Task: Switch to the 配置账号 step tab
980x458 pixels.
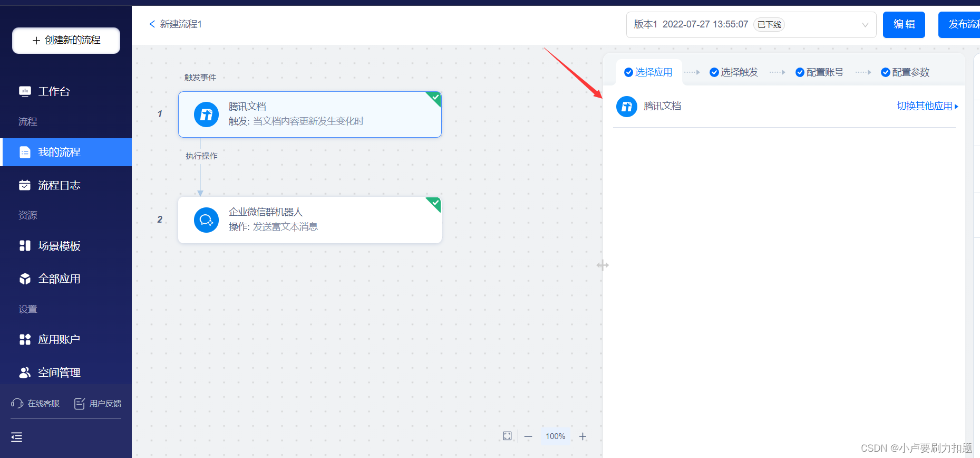Action: (820, 72)
